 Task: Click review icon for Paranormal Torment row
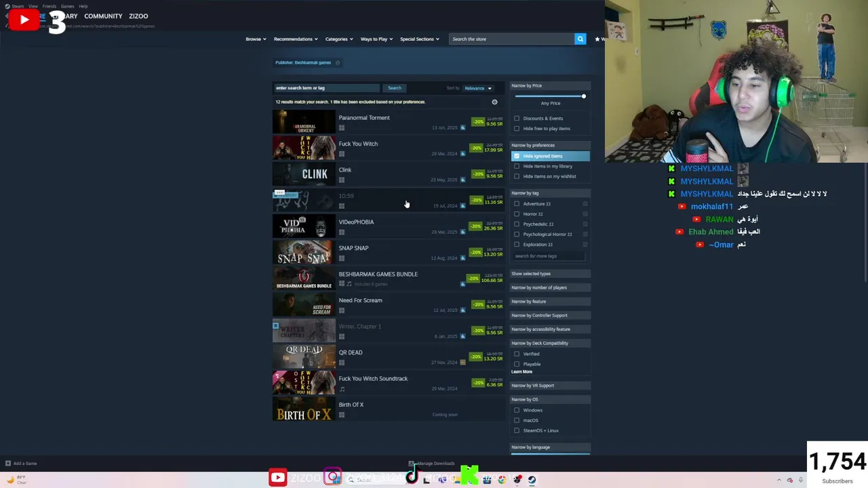(462, 127)
